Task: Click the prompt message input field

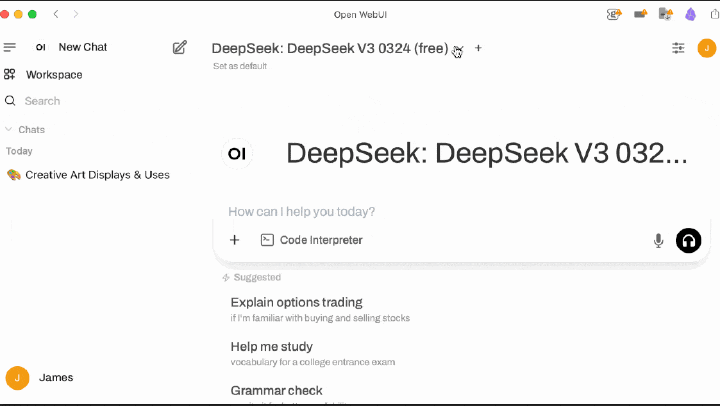Action: 430,212
